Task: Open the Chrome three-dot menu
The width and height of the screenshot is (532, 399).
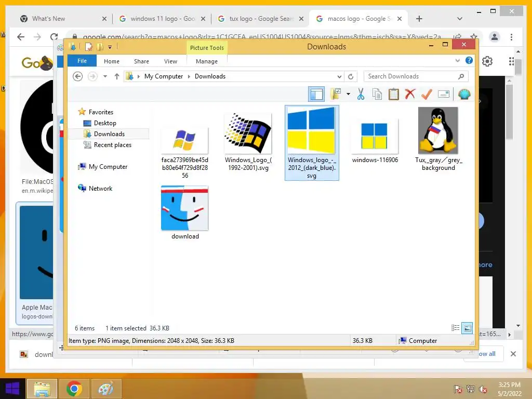Action: pyautogui.click(x=511, y=37)
